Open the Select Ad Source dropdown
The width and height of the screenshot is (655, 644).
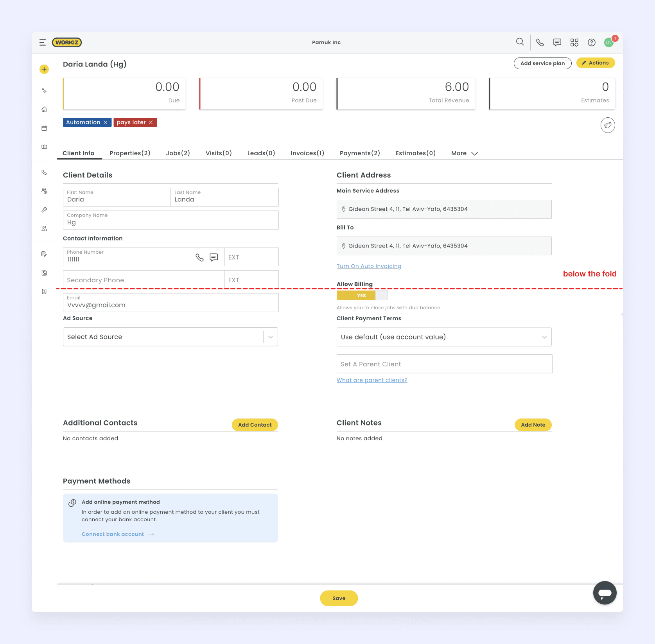pyautogui.click(x=170, y=337)
